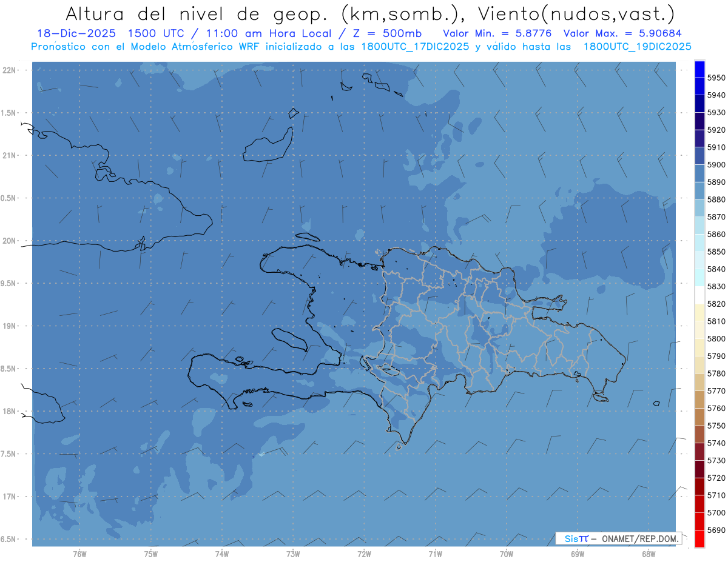Click the '75W' longitude label

(x=150, y=554)
